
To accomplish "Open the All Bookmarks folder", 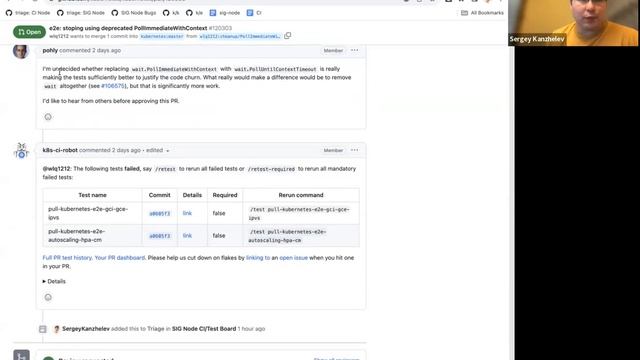I will [x=482, y=13].
